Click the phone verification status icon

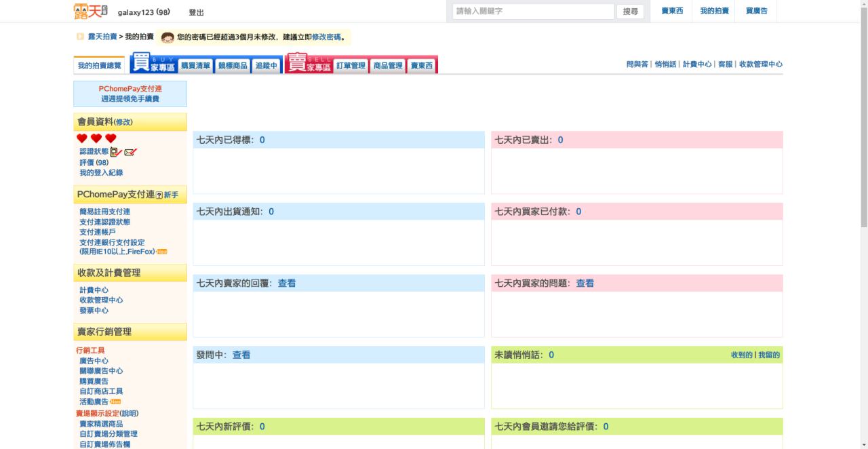(x=115, y=152)
